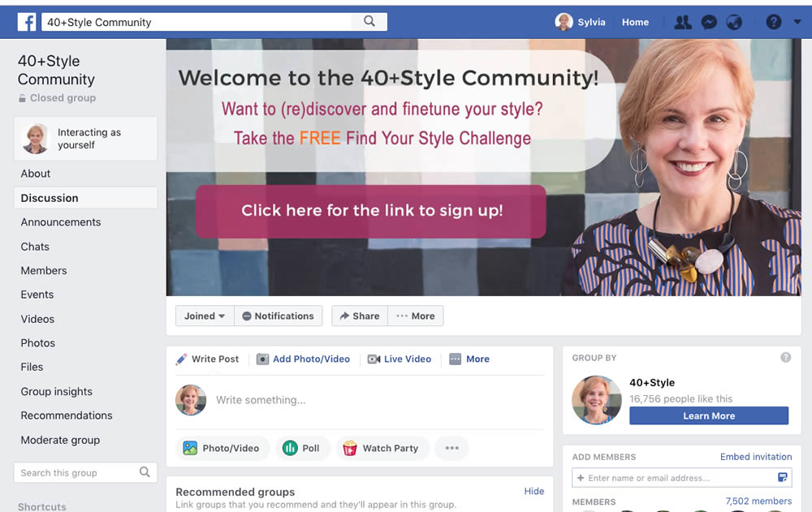Open Chats in sidebar

coord(35,247)
